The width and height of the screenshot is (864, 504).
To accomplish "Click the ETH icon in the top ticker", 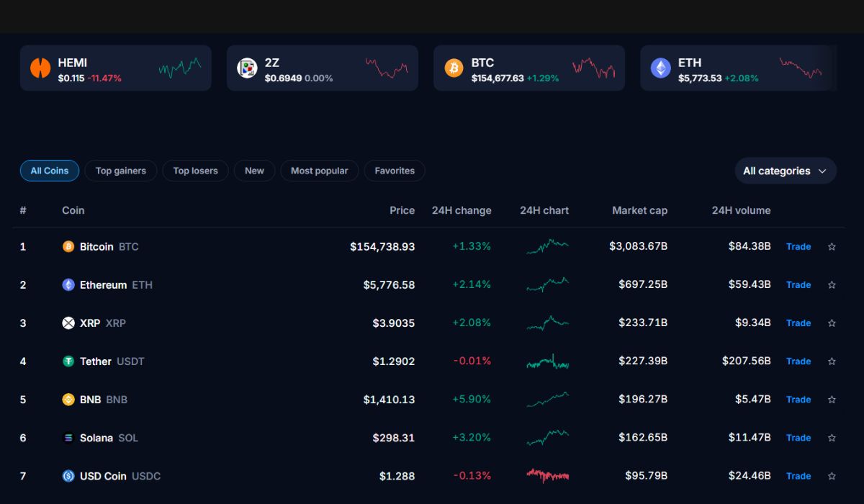I will tap(660, 68).
